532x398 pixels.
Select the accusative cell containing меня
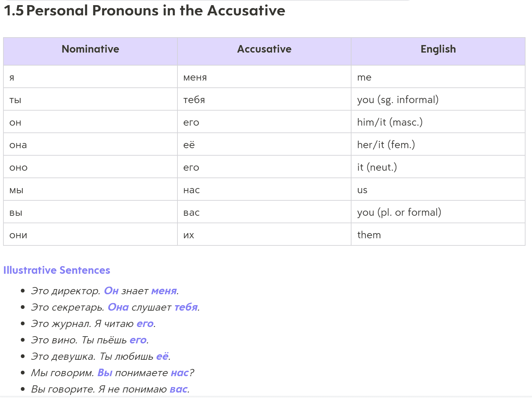(195, 77)
